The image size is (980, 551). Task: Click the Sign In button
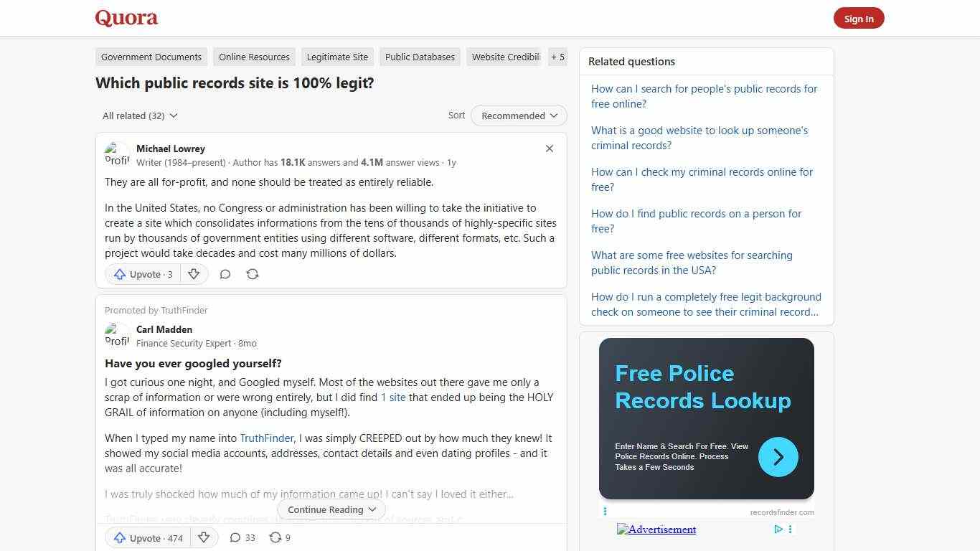point(859,18)
